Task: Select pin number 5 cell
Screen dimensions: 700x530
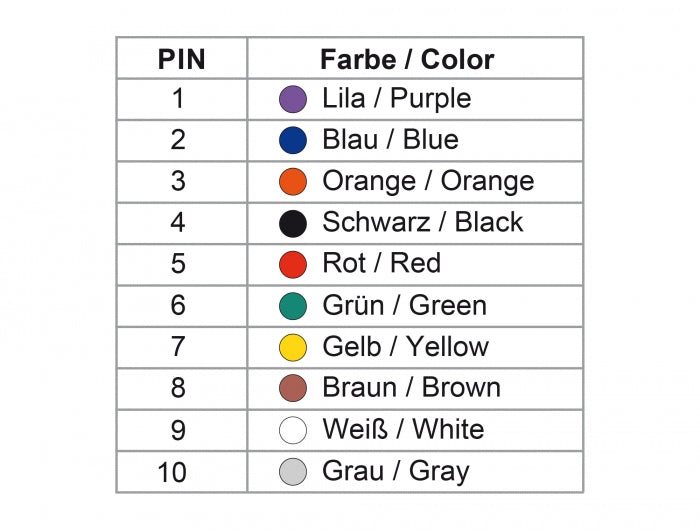Action: pos(178,264)
